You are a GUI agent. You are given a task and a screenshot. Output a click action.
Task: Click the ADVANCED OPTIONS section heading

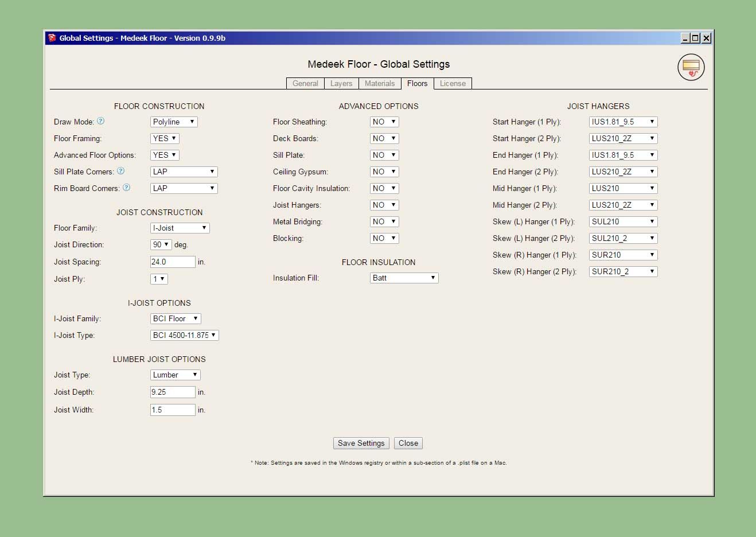[379, 106]
